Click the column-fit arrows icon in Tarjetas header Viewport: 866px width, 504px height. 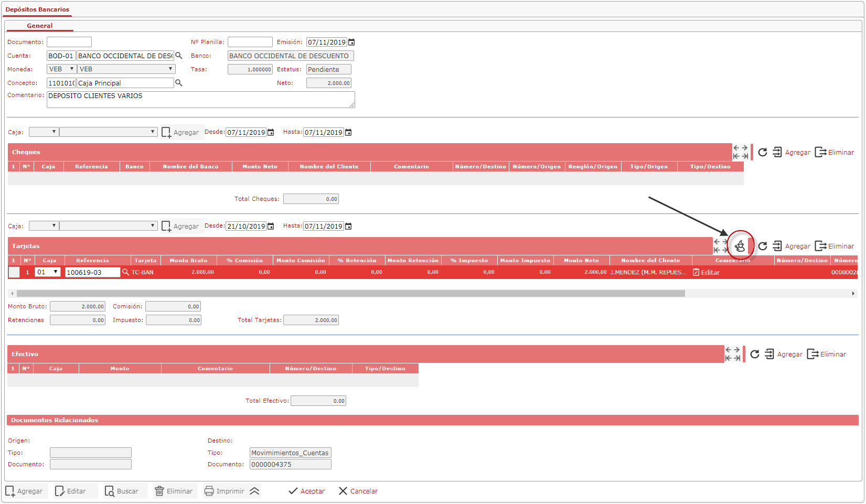click(721, 246)
